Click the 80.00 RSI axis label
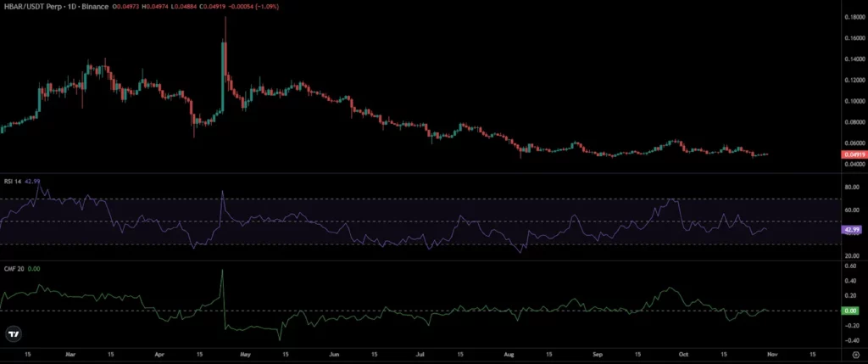This screenshot has width=868, height=364. (853, 188)
